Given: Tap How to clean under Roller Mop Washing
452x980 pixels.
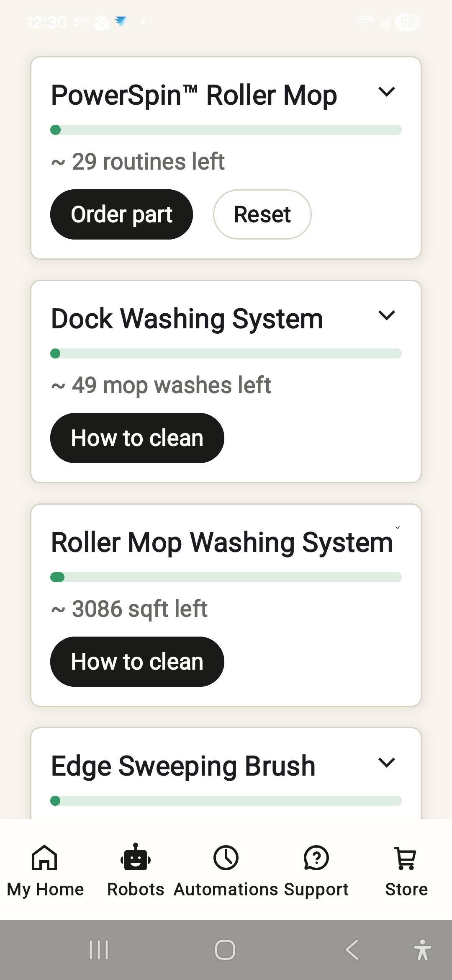Looking at the screenshot, I should click(137, 662).
